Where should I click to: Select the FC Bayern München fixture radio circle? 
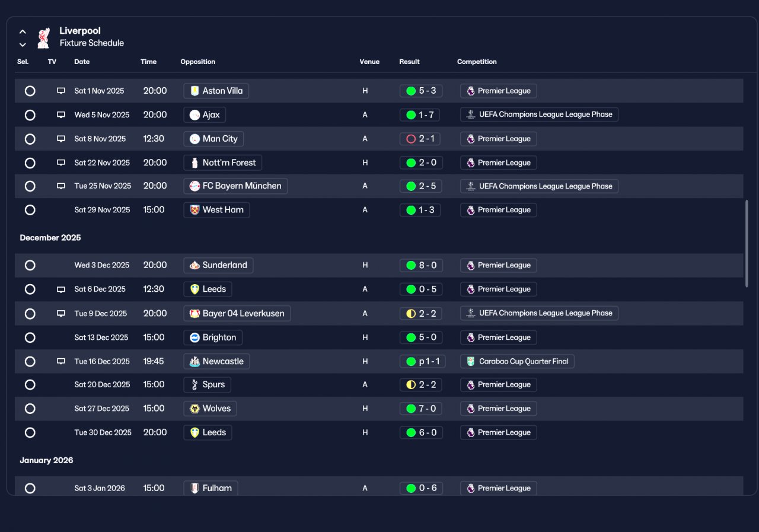(x=30, y=186)
